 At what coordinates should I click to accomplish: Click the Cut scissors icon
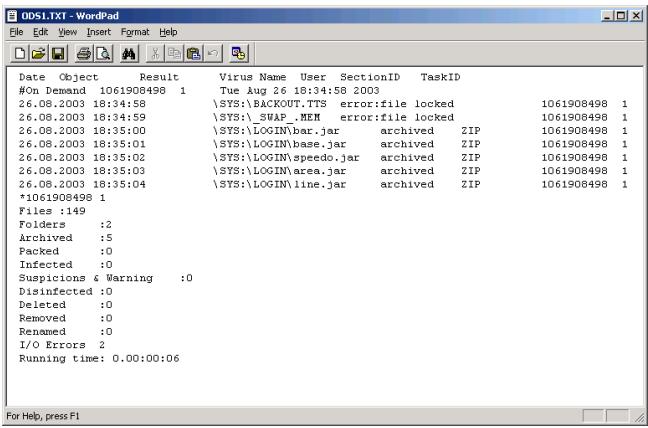tap(155, 54)
